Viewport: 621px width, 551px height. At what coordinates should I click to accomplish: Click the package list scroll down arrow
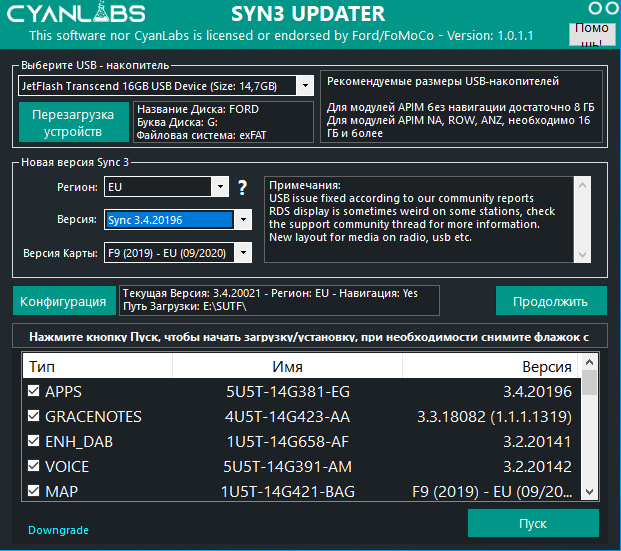(589, 492)
